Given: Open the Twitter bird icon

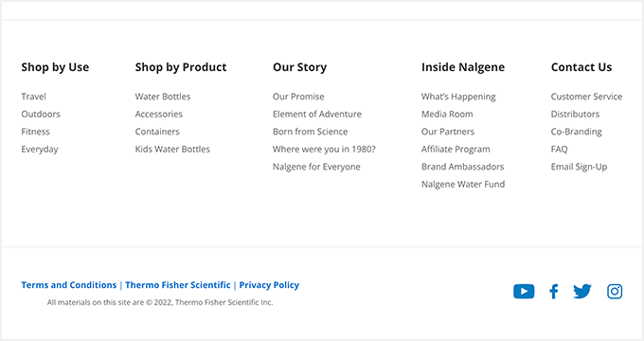Looking at the screenshot, I should 582,292.
